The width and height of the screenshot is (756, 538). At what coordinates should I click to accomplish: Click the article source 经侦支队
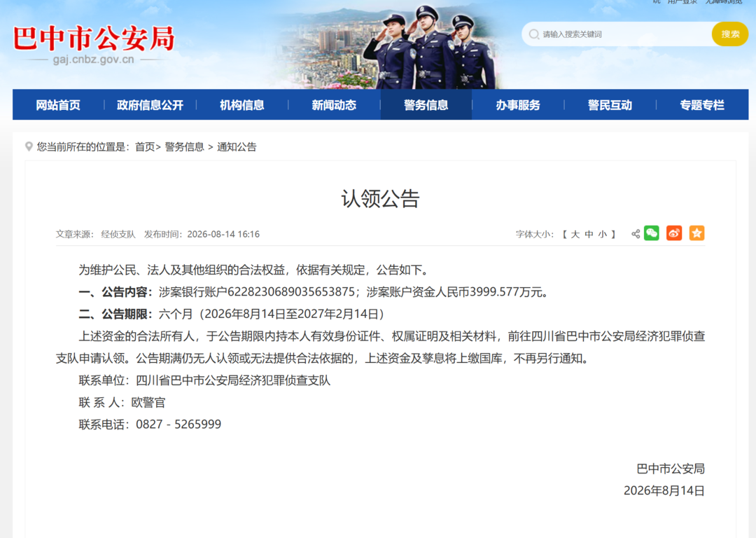pos(118,235)
